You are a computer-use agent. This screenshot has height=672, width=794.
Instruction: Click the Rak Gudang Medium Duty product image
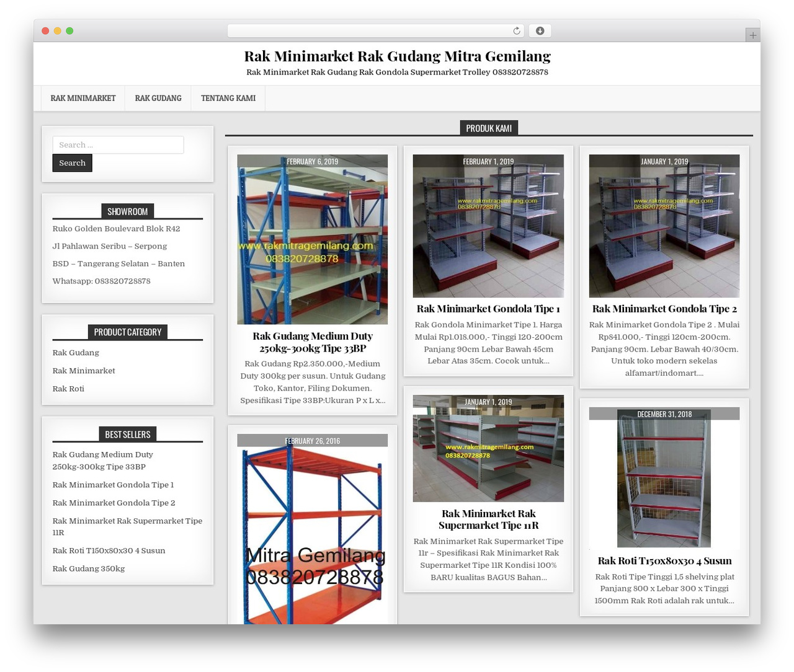[x=312, y=239]
